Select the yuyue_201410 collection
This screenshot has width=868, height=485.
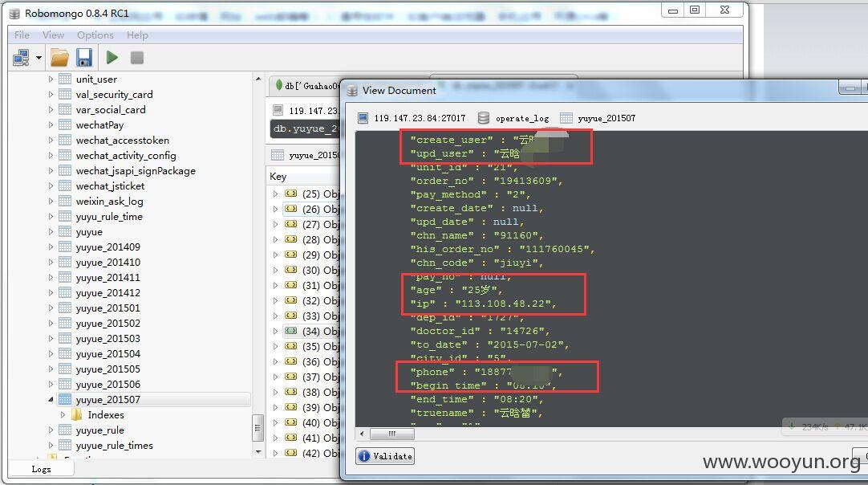tap(108, 263)
